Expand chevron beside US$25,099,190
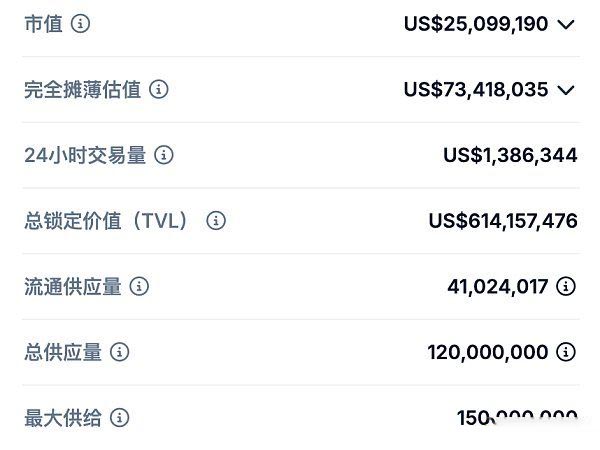This screenshot has width=600, height=450. [566, 24]
